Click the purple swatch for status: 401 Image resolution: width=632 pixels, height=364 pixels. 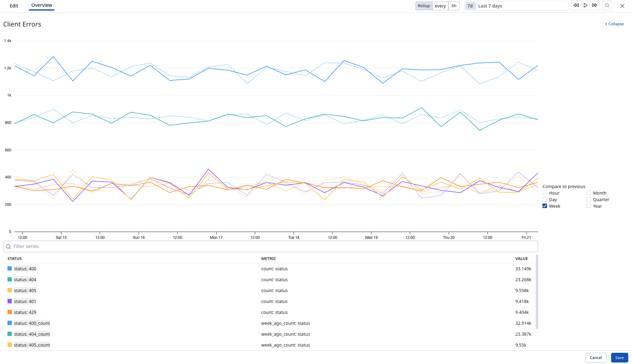click(10, 301)
